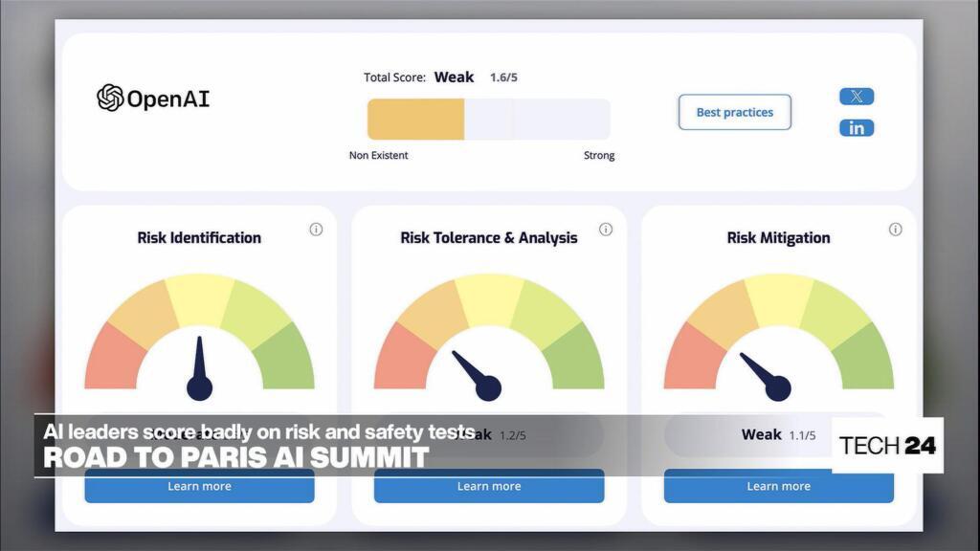Click the Risk Tolerance & Analysis heading

tap(488, 238)
